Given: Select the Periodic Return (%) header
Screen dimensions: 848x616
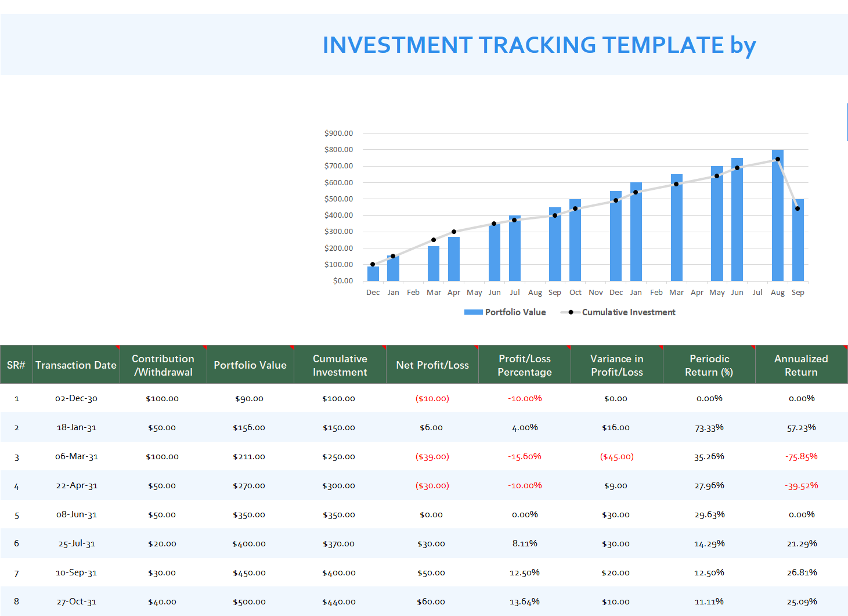Looking at the screenshot, I should [x=709, y=365].
